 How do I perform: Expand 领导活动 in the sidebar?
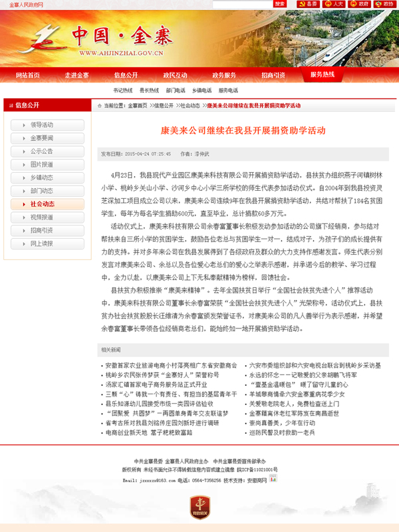click(47, 125)
